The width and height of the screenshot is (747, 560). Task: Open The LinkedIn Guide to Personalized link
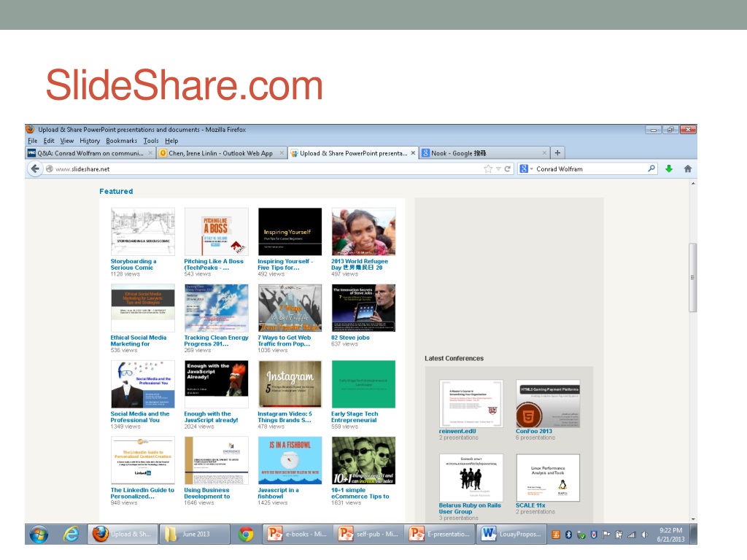click(142, 493)
